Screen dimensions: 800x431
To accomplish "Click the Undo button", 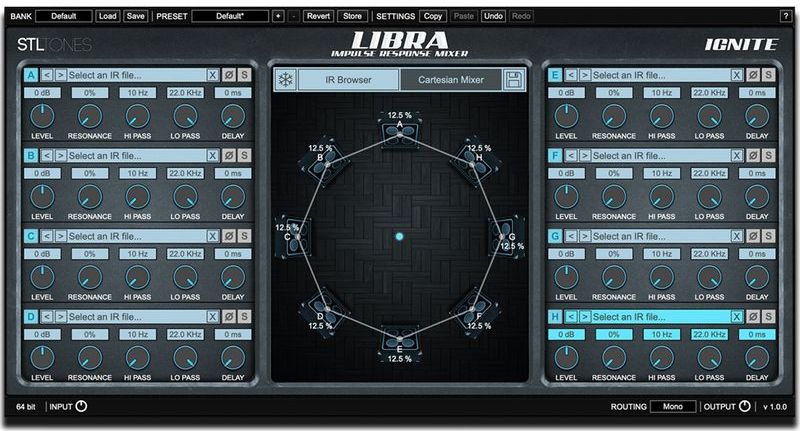I will tap(493, 16).
